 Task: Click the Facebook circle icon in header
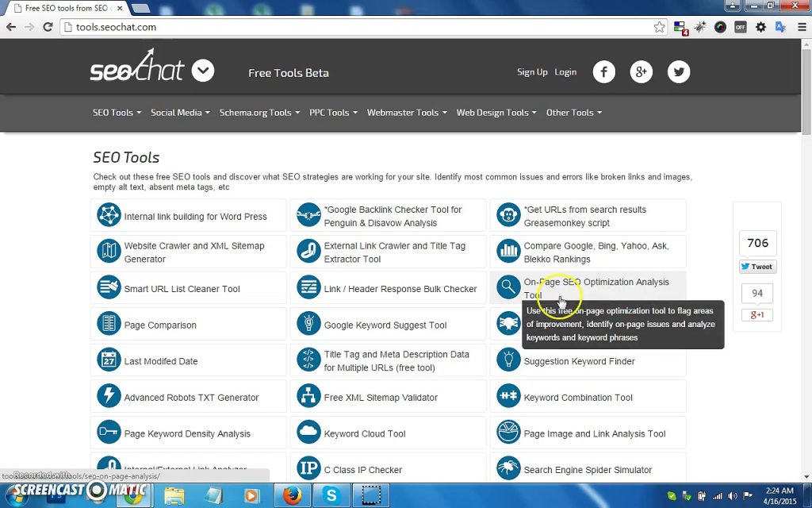[603, 72]
